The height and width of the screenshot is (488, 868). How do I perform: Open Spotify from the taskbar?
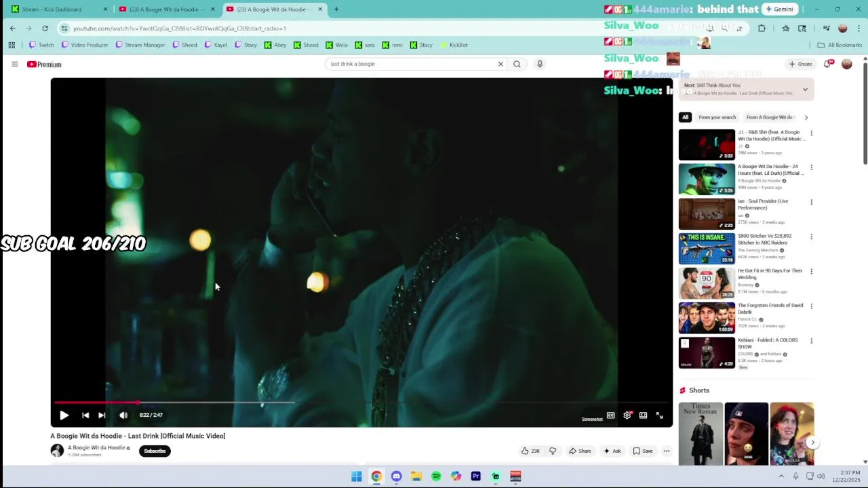(436, 476)
